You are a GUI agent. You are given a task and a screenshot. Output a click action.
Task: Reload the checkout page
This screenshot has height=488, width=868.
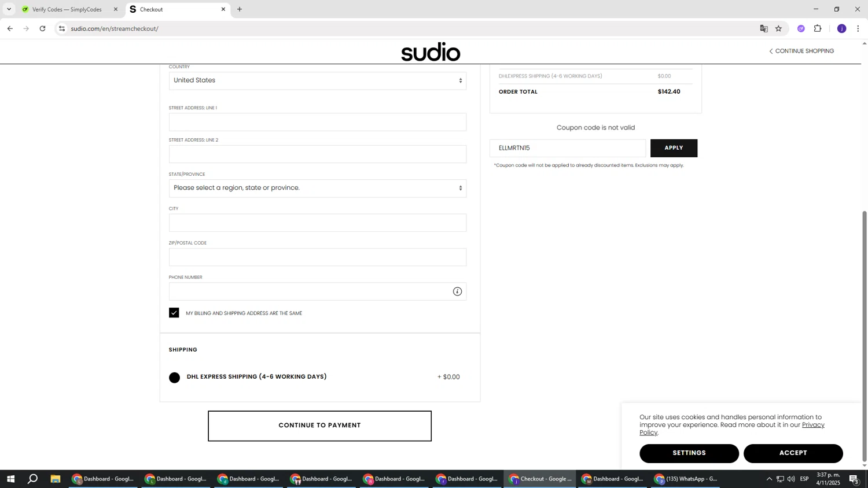click(x=43, y=28)
